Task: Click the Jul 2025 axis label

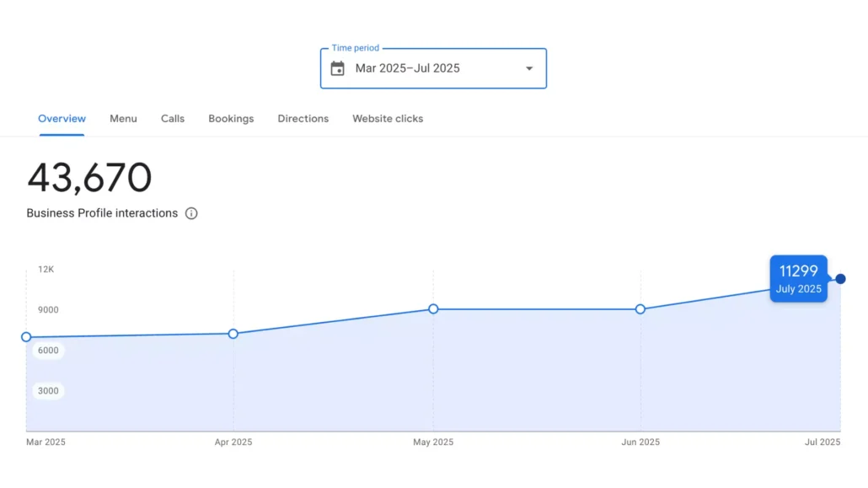Action: (822, 442)
